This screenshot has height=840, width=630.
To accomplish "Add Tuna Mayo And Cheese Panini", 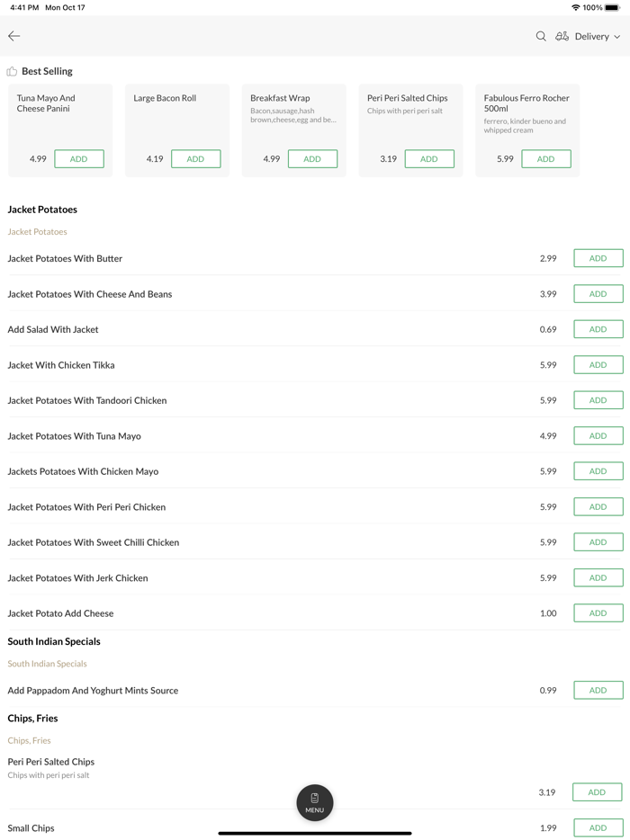I will coord(79,159).
